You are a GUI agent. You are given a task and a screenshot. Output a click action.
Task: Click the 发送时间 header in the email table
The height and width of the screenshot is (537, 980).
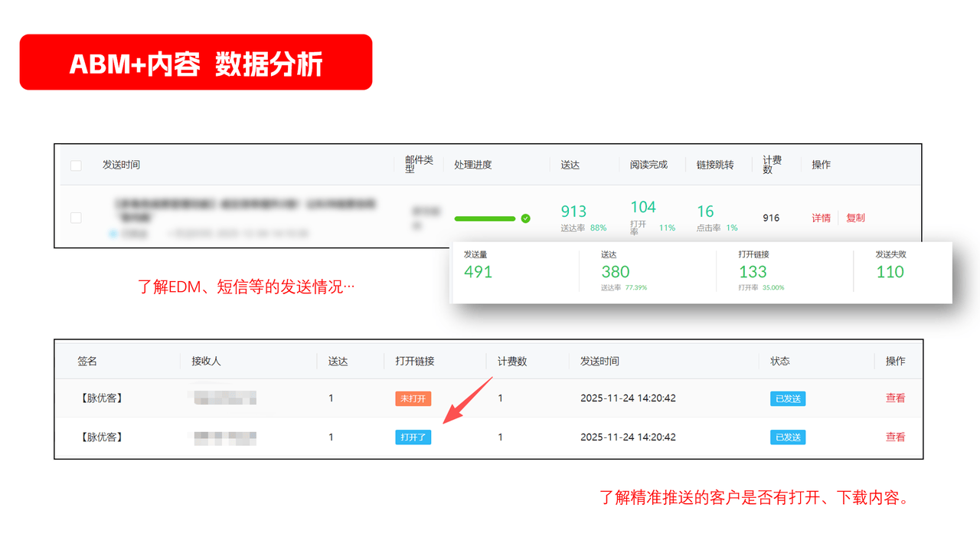121,165
